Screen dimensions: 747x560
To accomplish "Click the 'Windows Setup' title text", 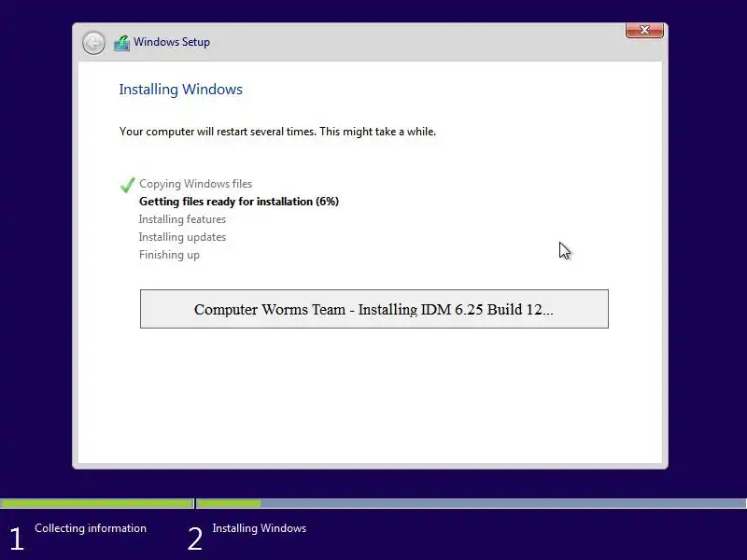I will tap(172, 42).
